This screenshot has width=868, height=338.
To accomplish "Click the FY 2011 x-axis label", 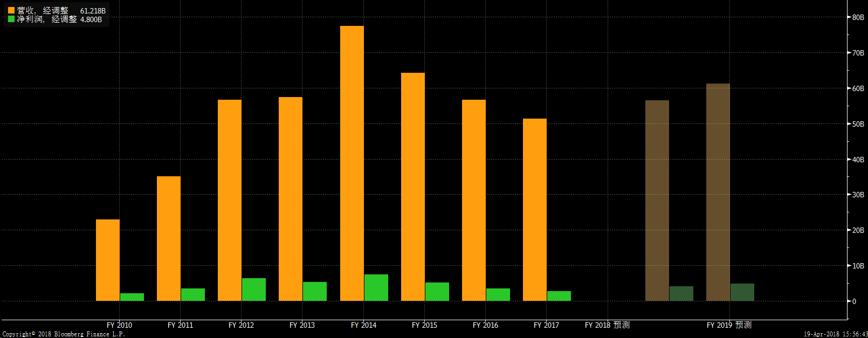I will pos(180,325).
